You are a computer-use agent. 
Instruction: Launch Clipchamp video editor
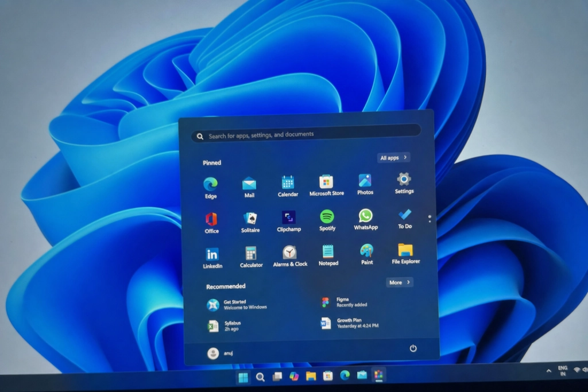click(289, 221)
